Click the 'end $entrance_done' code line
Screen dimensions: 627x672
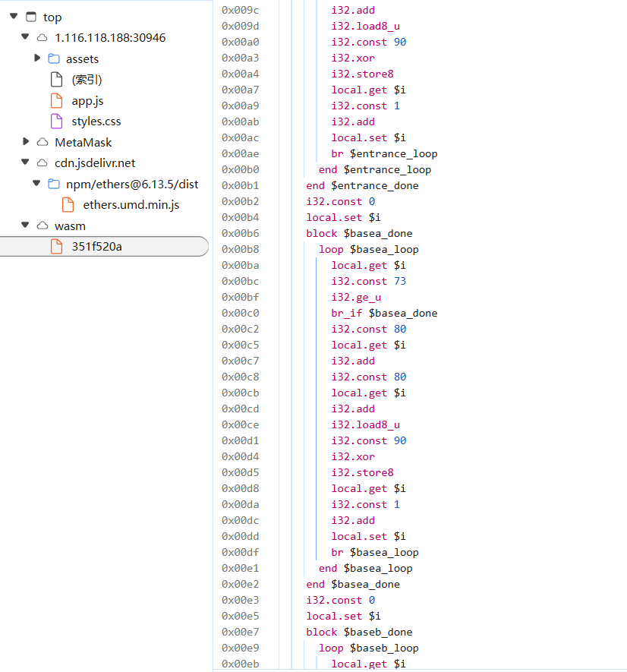coord(362,185)
